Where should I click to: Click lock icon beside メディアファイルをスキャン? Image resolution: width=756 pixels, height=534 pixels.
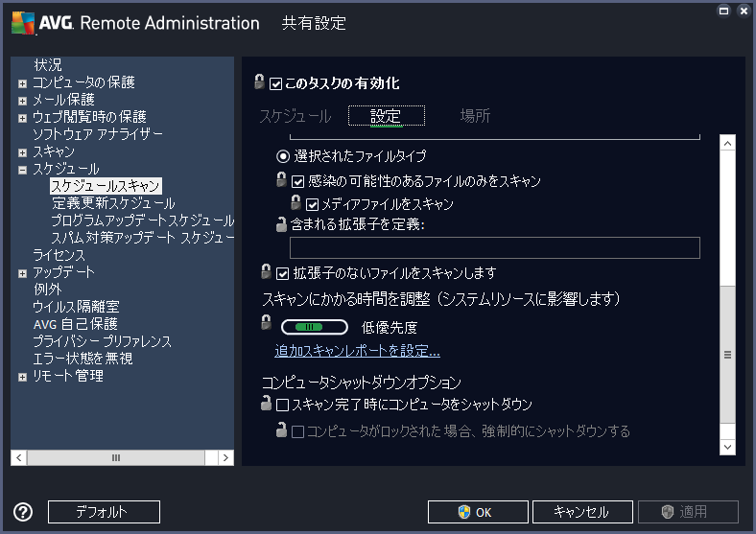[x=296, y=202]
